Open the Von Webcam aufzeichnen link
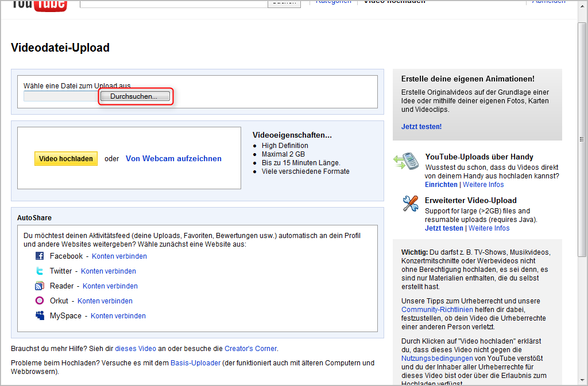 (x=173, y=159)
